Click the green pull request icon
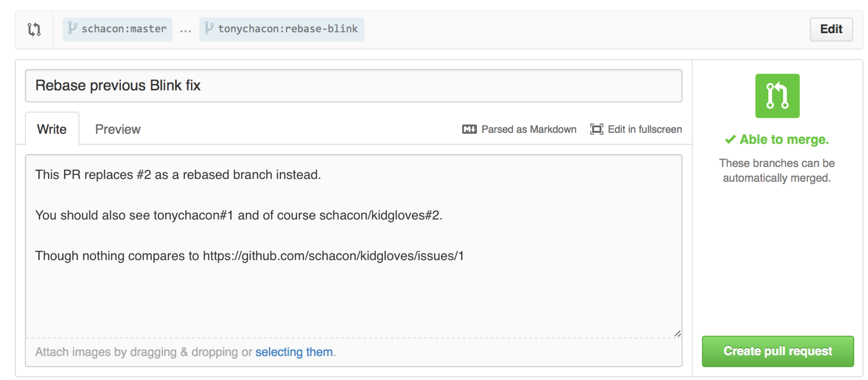 click(777, 96)
